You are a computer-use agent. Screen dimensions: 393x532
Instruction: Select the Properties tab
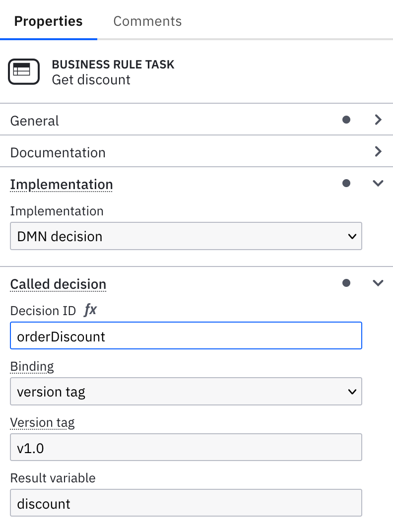(48, 21)
